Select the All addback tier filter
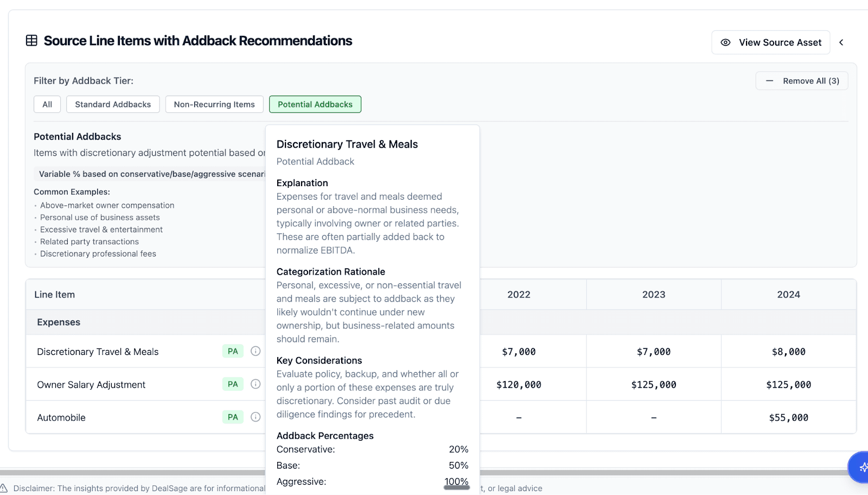Viewport: 868px width, 495px height. (x=47, y=104)
